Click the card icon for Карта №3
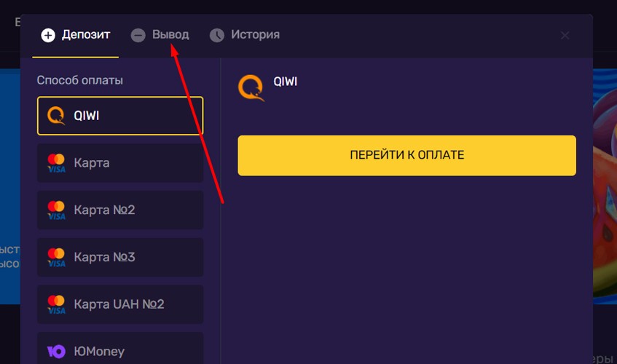617x364 pixels. point(56,257)
